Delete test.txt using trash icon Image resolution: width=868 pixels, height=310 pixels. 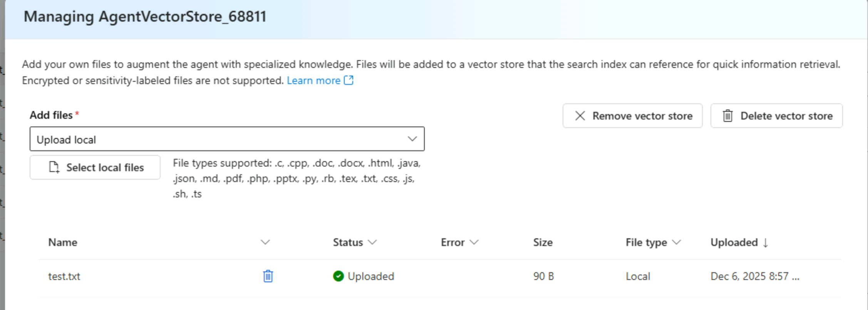tap(268, 276)
